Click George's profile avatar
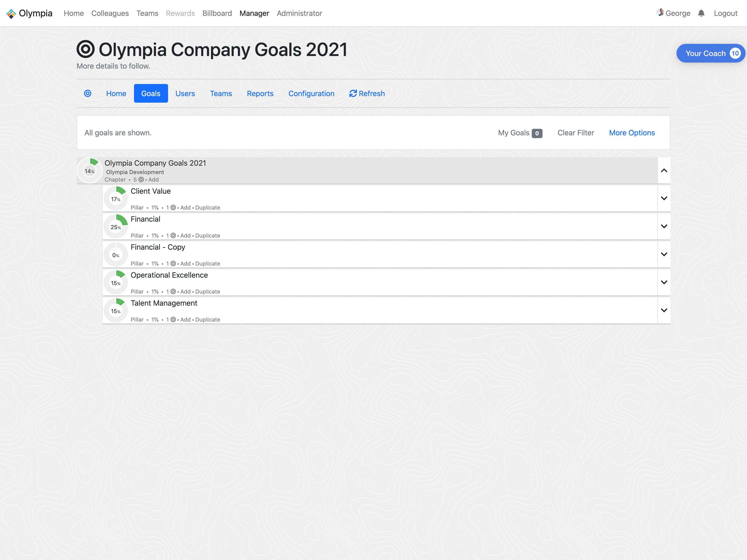Screen dimensions: 747x560 point(660,13)
